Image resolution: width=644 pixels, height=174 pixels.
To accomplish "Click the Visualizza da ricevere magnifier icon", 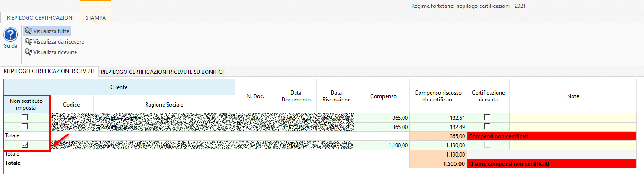I will coord(28,41).
